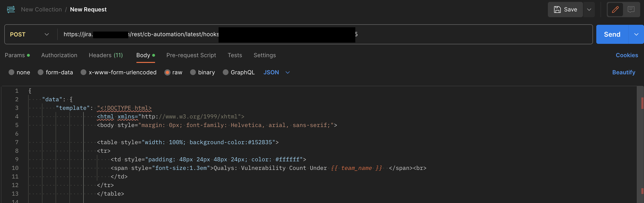Viewport: 644px width, 203px height.
Task: Open the Authorization tab
Action: coord(59,55)
